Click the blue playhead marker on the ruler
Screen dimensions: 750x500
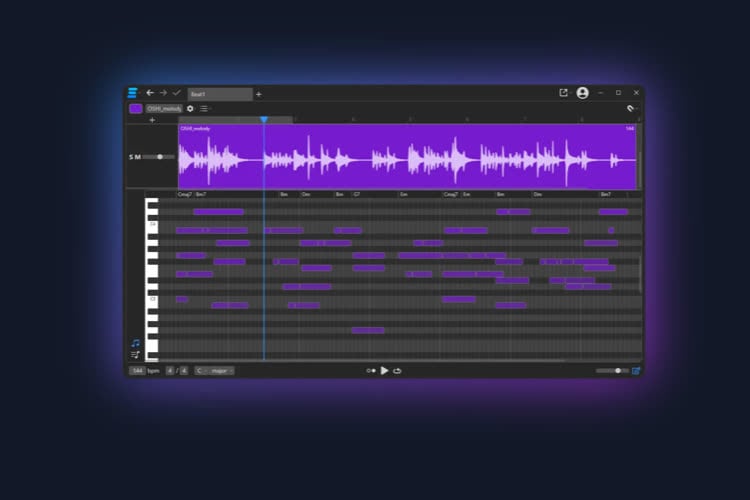tap(264, 119)
